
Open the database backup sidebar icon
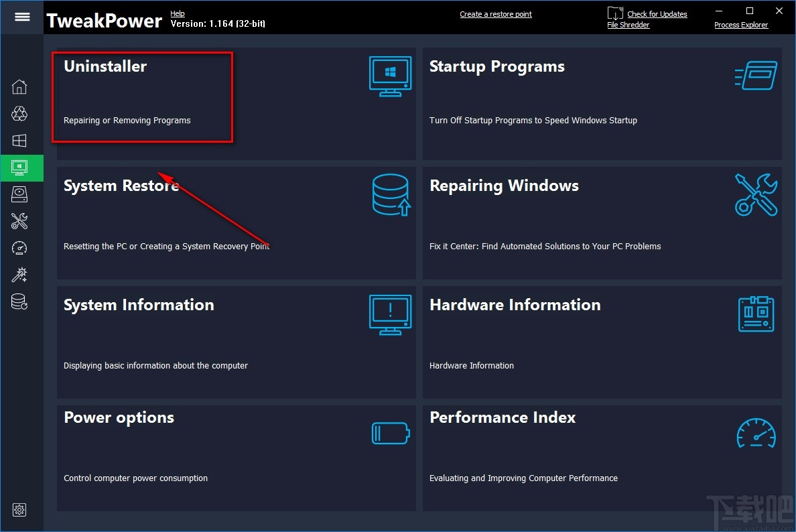(x=19, y=302)
